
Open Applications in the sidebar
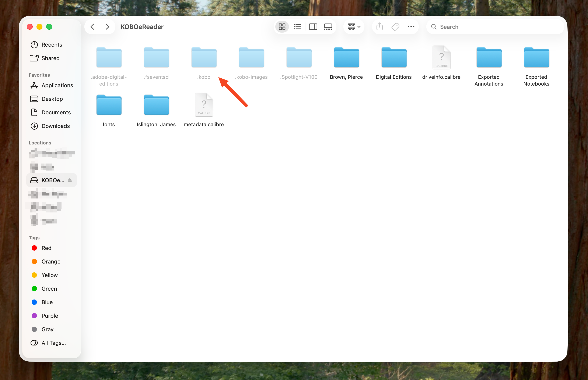[57, 85]
